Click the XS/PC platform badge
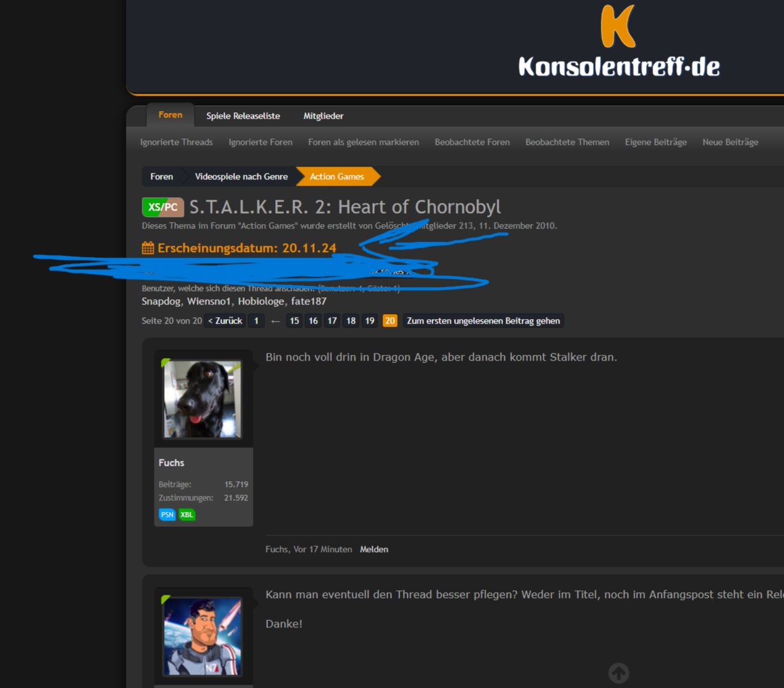This screenshot has width=784, height=688. tap(163, 207)
